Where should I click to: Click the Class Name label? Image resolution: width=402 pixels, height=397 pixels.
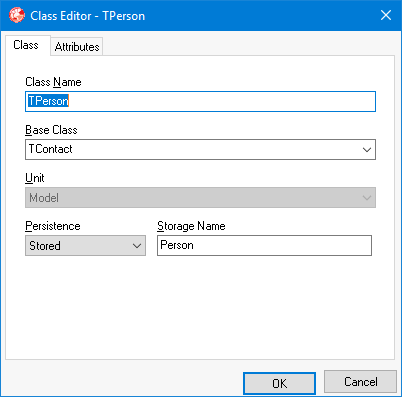[53, 82]
